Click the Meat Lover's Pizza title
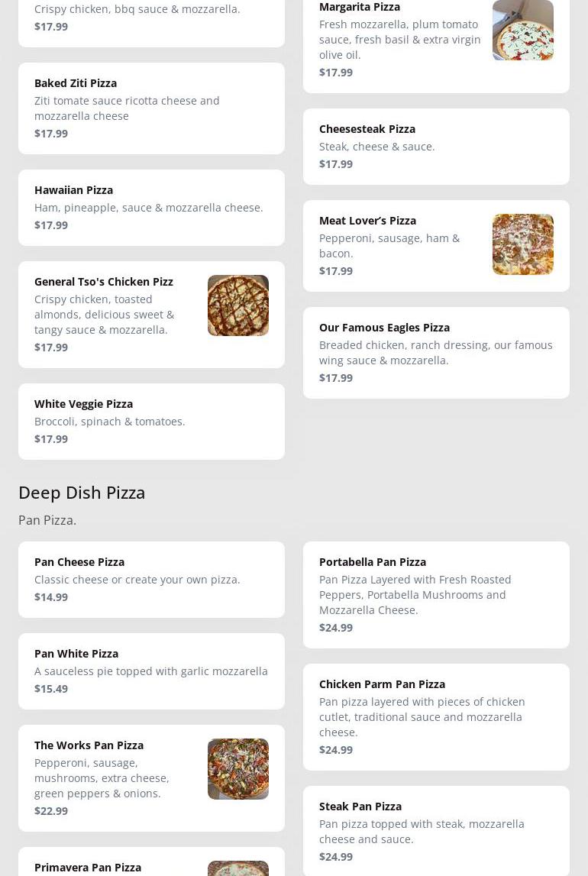588x876 pixels. (x=367, y=220)
